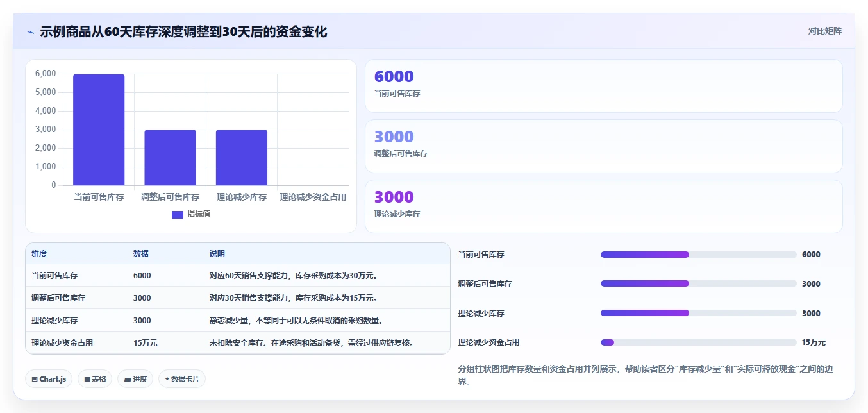Screen dimensions: 868x413
Task: Click the 理论减少资金占用 label in the progress list
Action: 489,342
